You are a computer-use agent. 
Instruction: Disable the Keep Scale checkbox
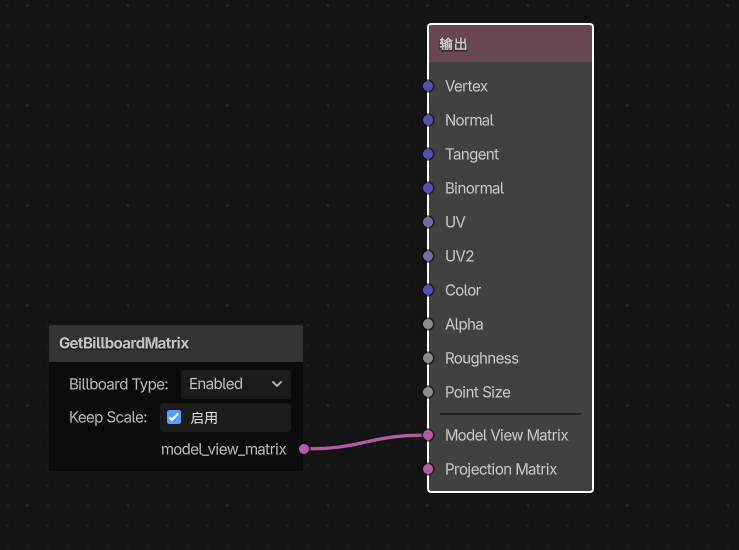click(x=174, y=417)
